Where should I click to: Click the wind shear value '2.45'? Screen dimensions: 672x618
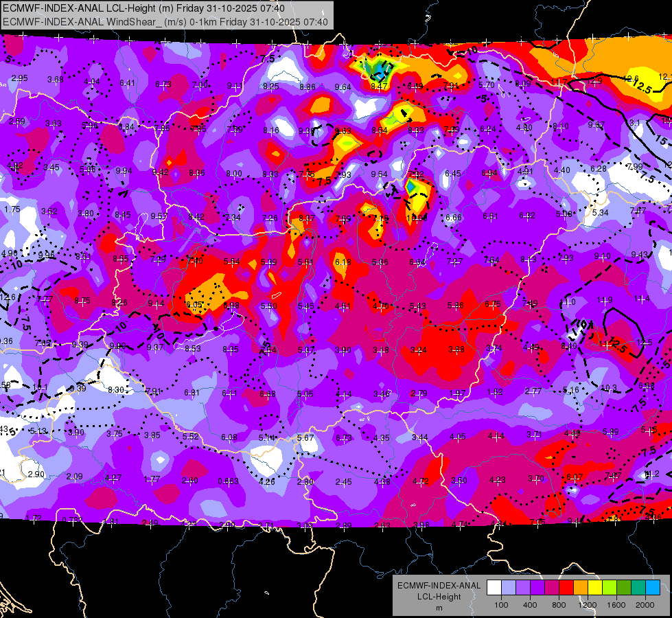pos(344,482)
